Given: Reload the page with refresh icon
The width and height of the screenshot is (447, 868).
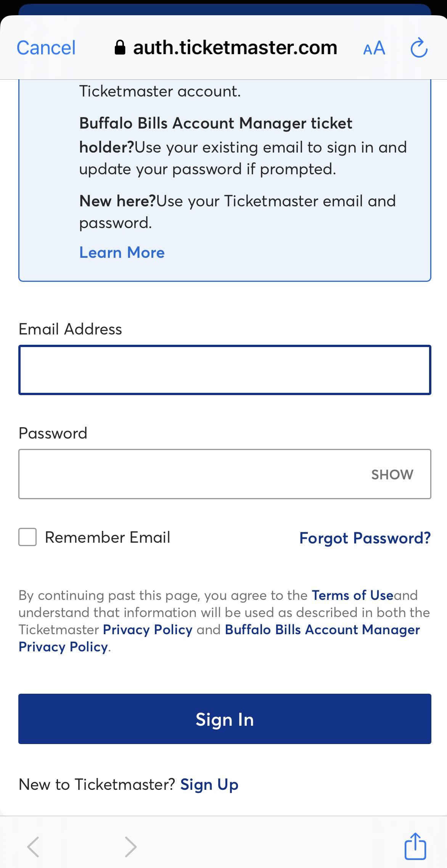Looking at the screenshot, I should 418,48.
